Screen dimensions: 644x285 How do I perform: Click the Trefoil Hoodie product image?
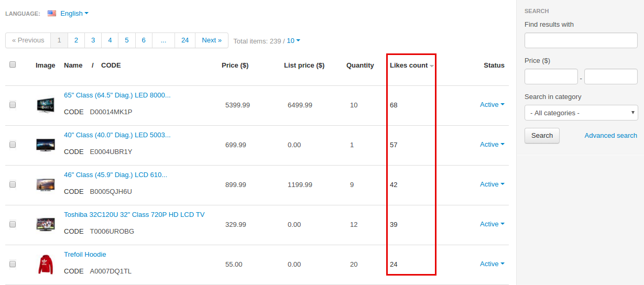point(46,265)
